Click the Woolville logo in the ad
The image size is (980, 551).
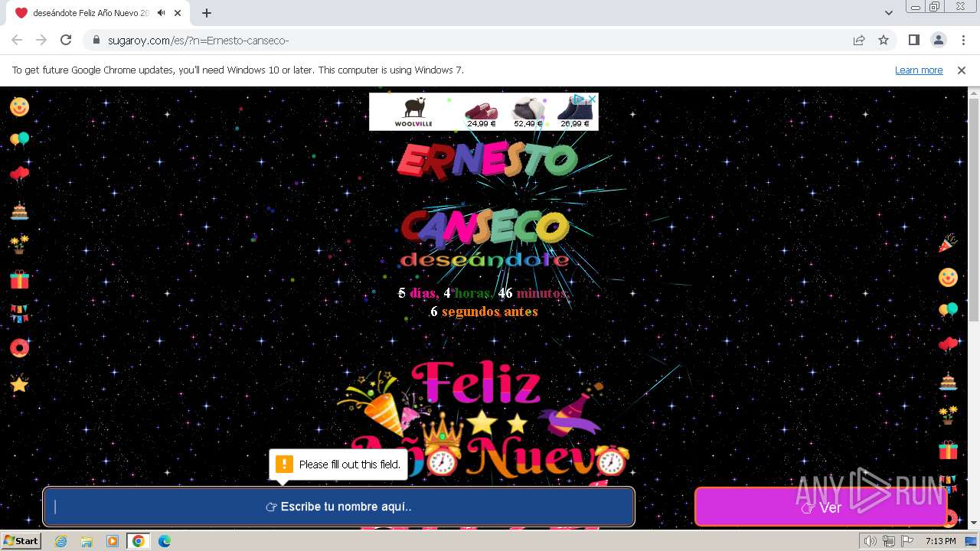(413, 112)
